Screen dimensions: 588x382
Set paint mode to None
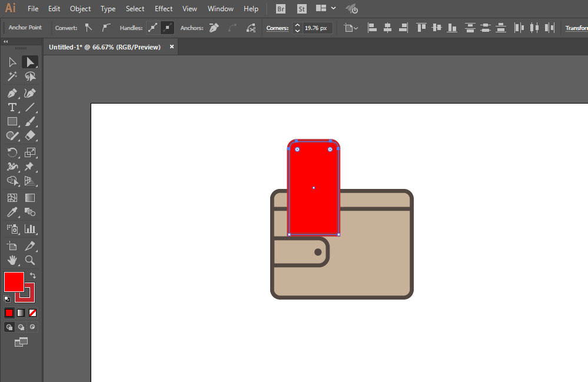click(33, 313)
